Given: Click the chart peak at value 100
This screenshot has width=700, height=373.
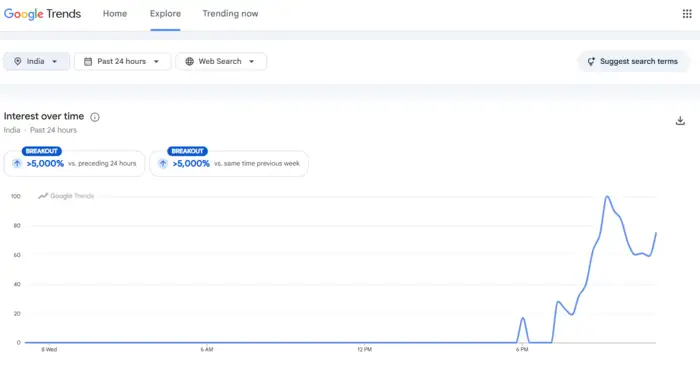Looking at the screenshot, I should tap(607, 196).
